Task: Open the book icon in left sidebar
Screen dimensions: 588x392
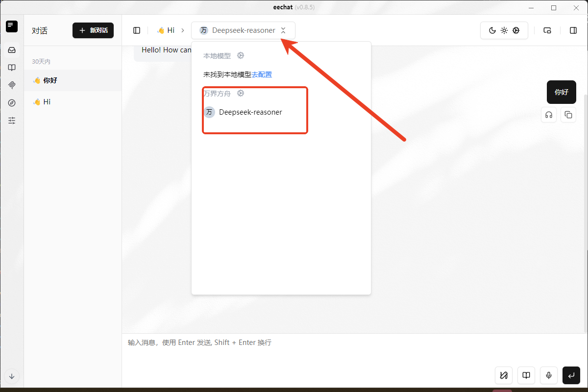Action: click(12, 68)
